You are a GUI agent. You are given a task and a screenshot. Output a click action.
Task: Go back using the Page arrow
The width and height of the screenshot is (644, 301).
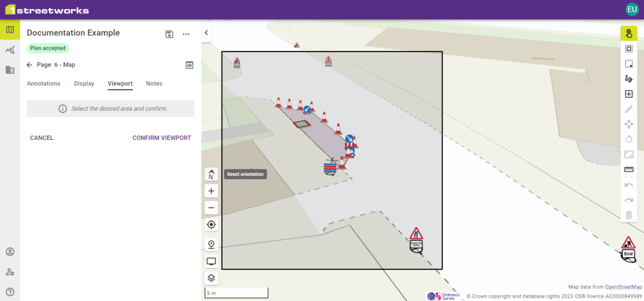[x=30, y=65]
